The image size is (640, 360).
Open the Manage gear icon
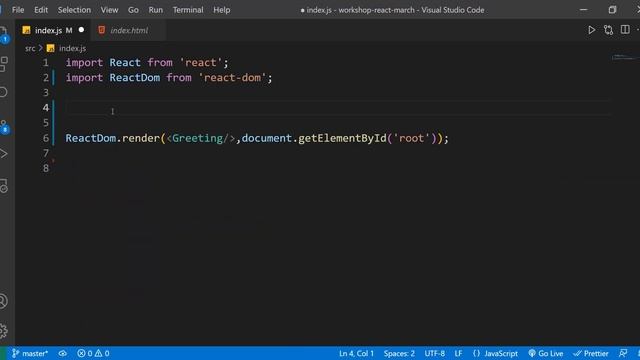(x=4, y=330)
